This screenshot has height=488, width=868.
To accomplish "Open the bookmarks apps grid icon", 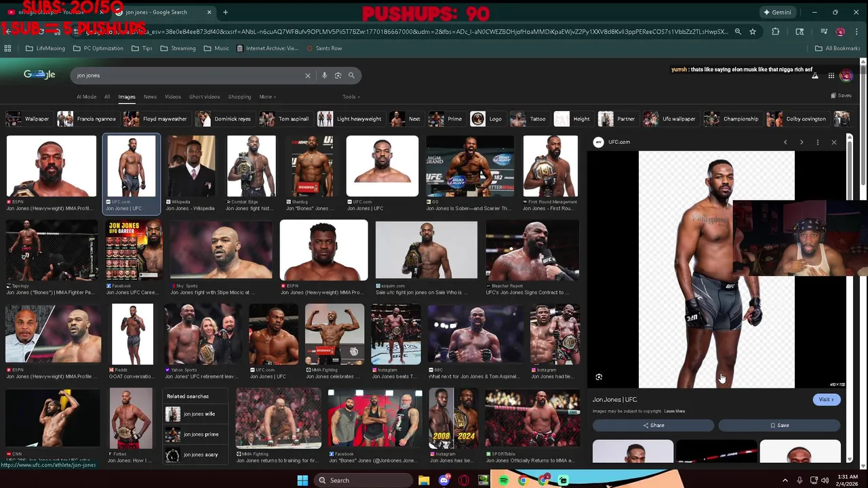I will tap(7, 48).
